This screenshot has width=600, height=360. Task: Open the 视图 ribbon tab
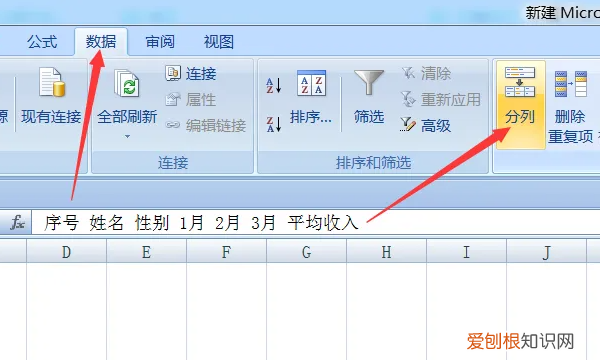tap(218, 42)
